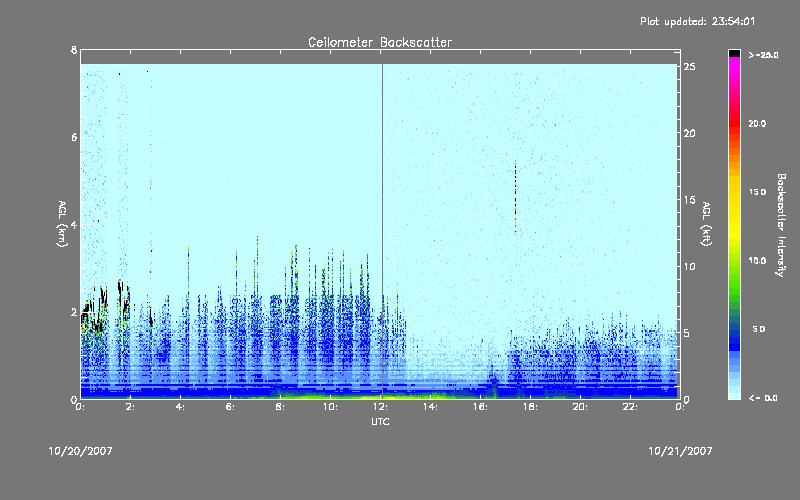Click the '15.0' colorbar tick label
Image resolution: width=800 pixels, height=500 pixels.
pos(757,192)
